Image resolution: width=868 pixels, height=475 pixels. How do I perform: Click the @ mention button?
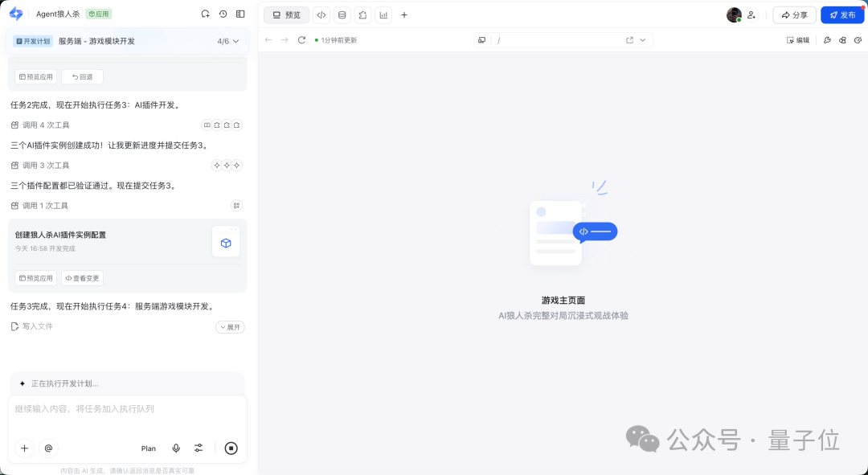point(49,448)
